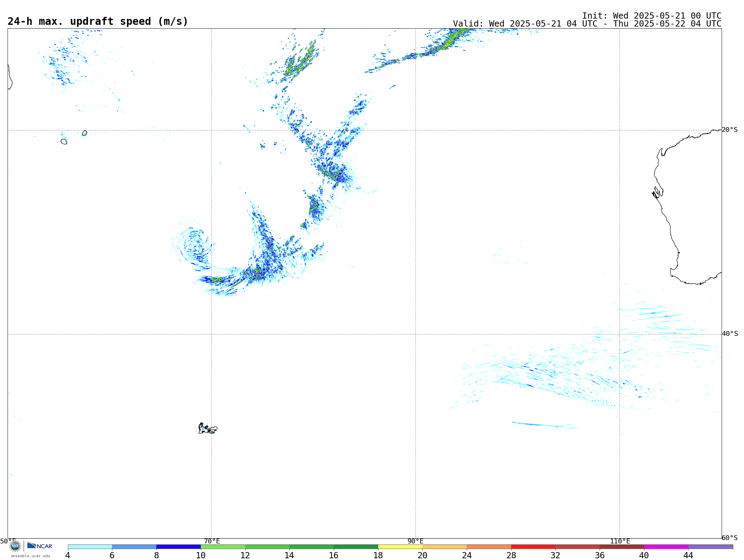Click the western Australia coastline outline
The height and width of the screenshot is (560, 744).
(x=687, y=207)
